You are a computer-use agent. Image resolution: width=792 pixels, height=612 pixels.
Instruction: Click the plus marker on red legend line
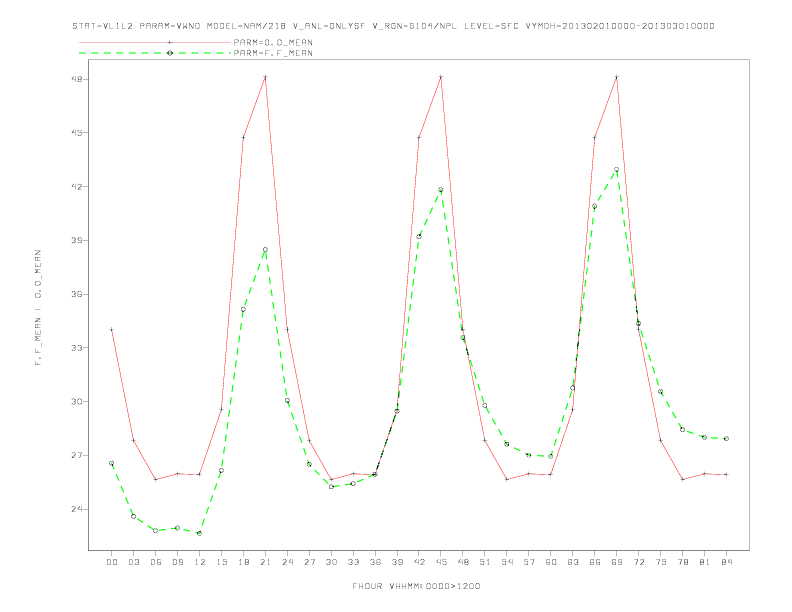pos(170,42)
